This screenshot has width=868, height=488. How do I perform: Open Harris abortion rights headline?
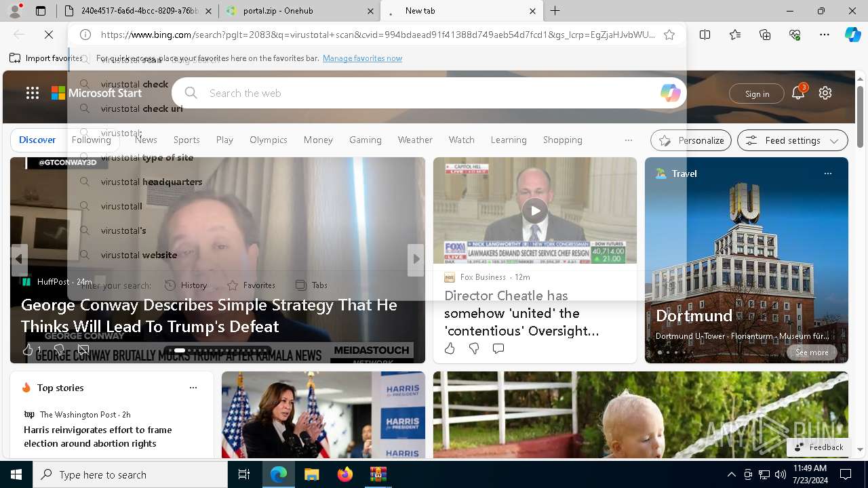coord(98,436)
